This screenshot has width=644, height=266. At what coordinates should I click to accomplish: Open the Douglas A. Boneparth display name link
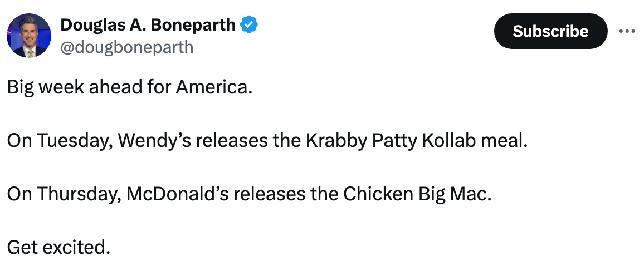point(148,26)
